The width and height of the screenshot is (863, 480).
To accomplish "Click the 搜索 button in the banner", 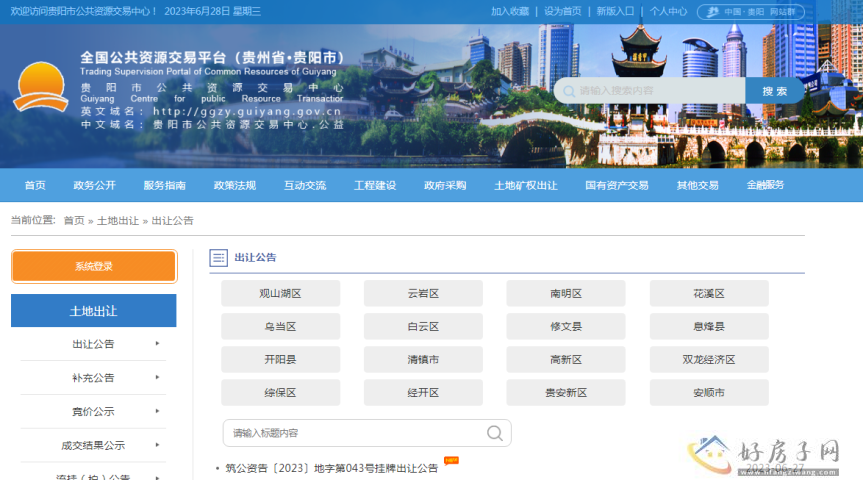I will tap(774, 91).
